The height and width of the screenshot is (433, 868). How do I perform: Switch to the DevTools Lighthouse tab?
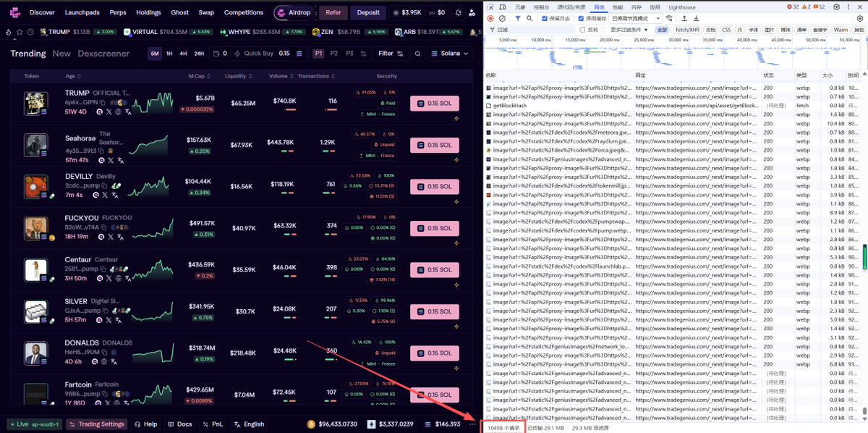681,7
